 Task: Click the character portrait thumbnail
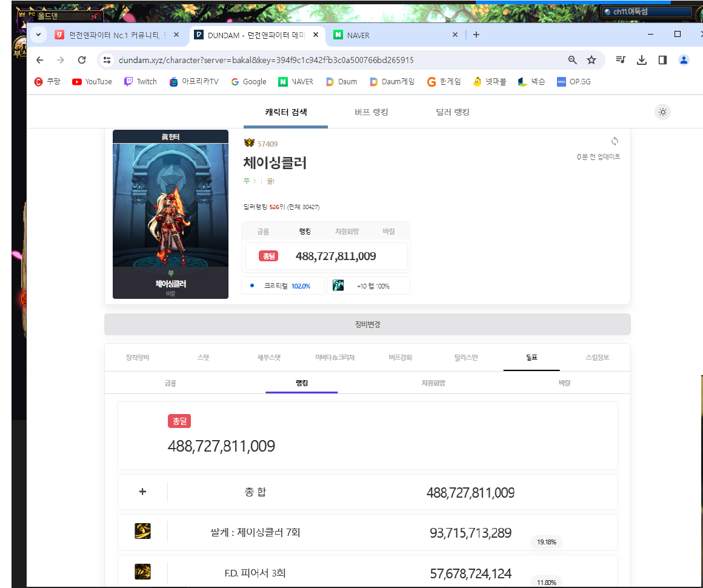(x=170, y=206)
